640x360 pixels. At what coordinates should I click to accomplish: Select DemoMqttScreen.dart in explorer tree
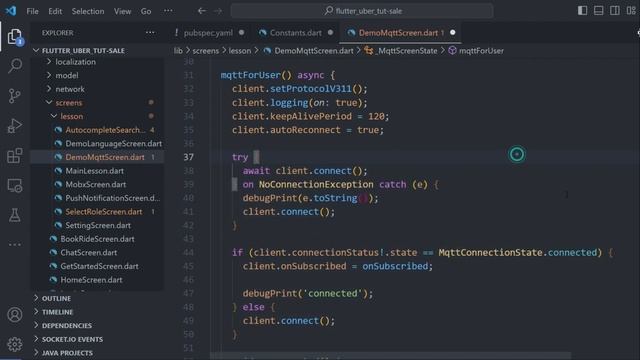pyautogui.click(x=105, y=157)
